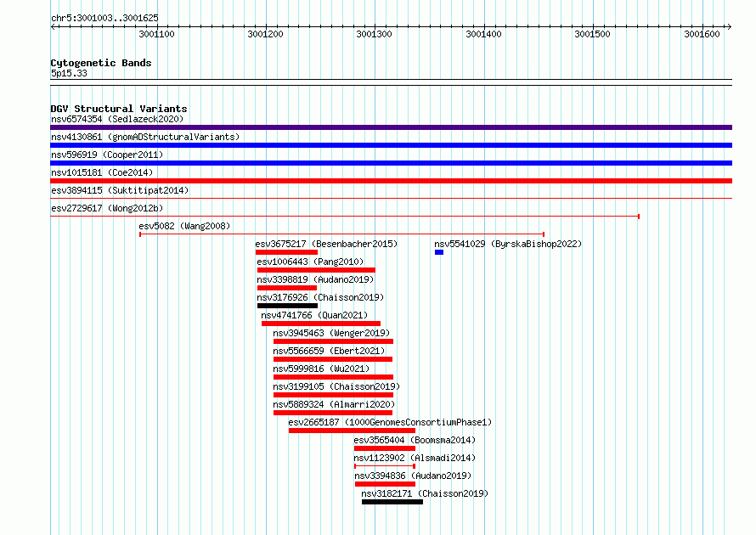Click the thin red esv2729617 line
Image resolution: width=756 pixels, height=535 pixels.
[345, 217]
